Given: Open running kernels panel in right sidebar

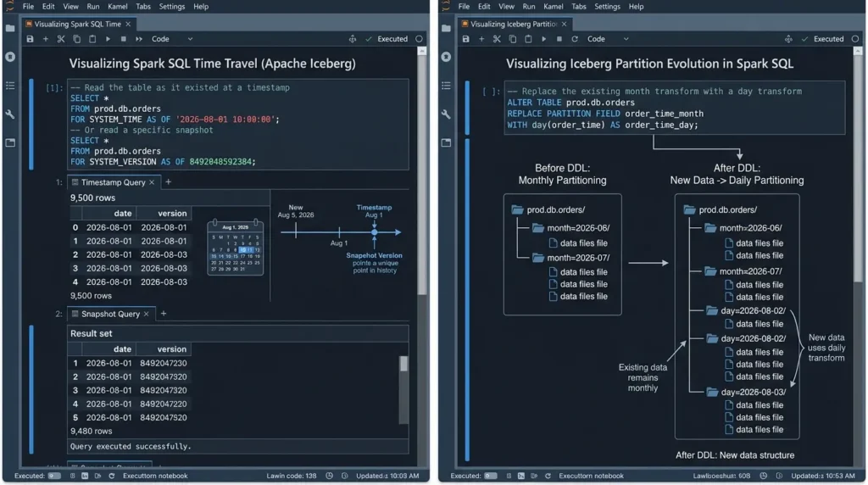Looking at the screenshot, I should click(x=446, y=57).
